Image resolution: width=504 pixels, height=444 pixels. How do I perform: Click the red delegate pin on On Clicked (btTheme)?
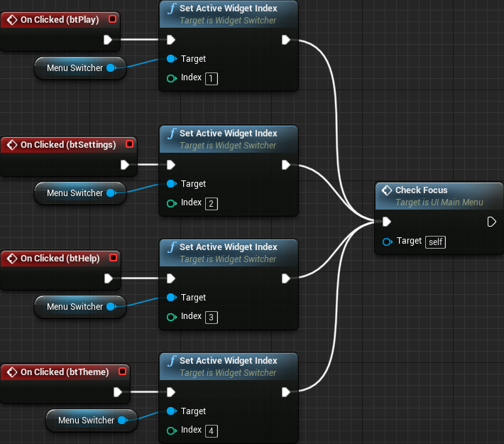(123, 371)
